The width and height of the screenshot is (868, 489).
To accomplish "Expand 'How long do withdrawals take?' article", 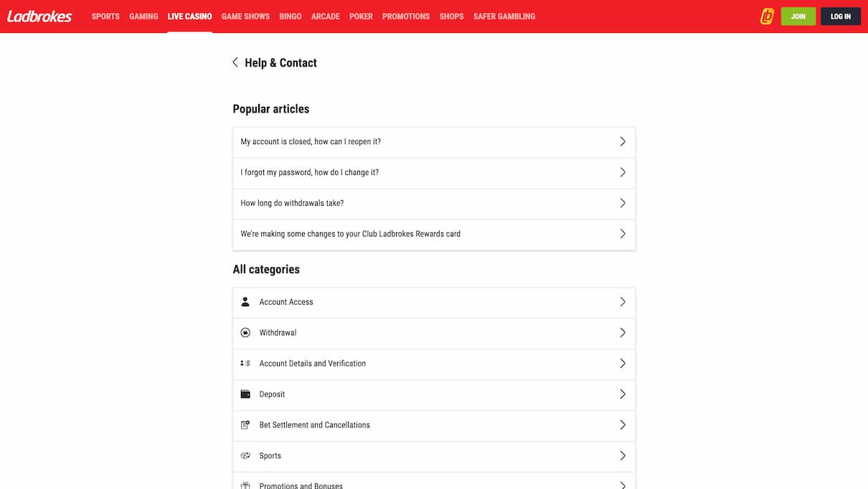I will click(x=433, y=203).
